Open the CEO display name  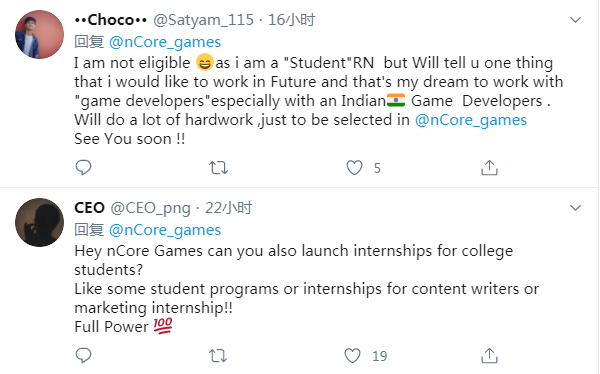(x=90, y=208)
